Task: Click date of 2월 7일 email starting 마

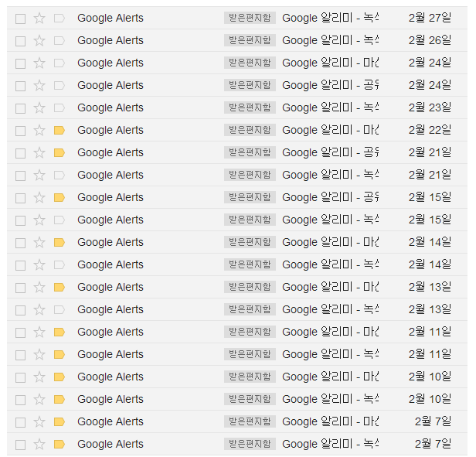Action: tap(433, 421)
